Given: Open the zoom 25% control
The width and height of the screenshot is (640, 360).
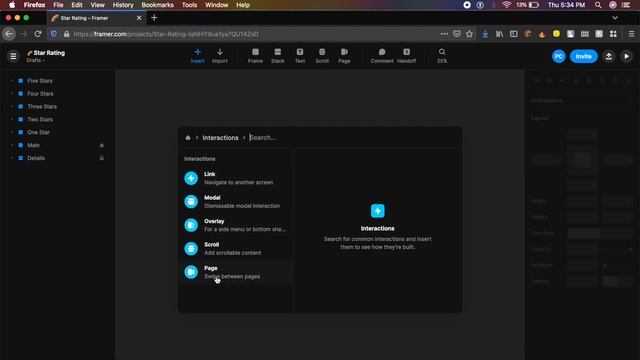Looking at the screenshot, I should (x=442, y=56).
